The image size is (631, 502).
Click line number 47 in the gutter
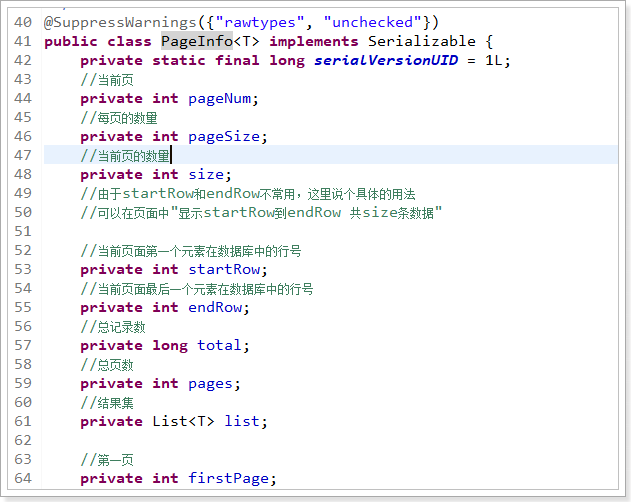click(23, 155)
